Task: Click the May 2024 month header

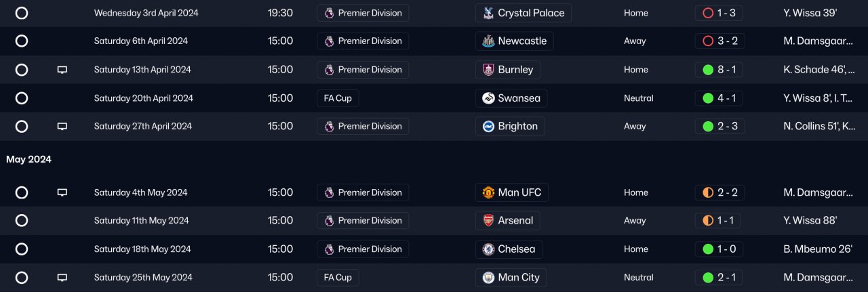Action: (x=29, y=160)
